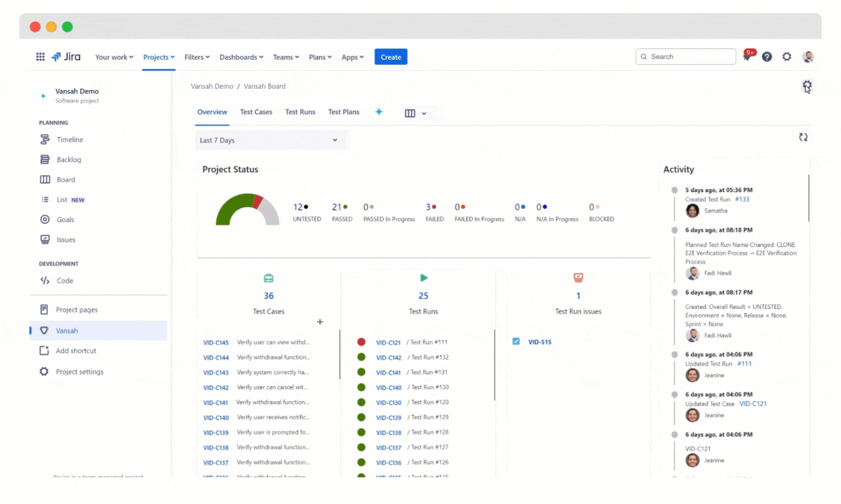The height and width of the screenshot is (504, 841).
Task: Switch to the Test Runs tab
Action: tap(300, 112)
